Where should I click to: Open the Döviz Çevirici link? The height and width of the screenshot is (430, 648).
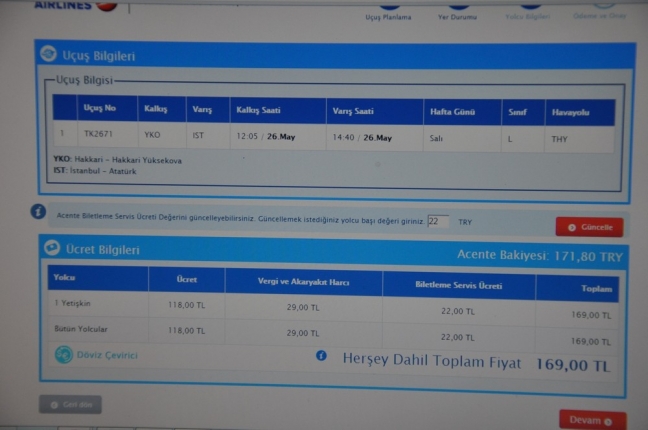pos(108,355)
